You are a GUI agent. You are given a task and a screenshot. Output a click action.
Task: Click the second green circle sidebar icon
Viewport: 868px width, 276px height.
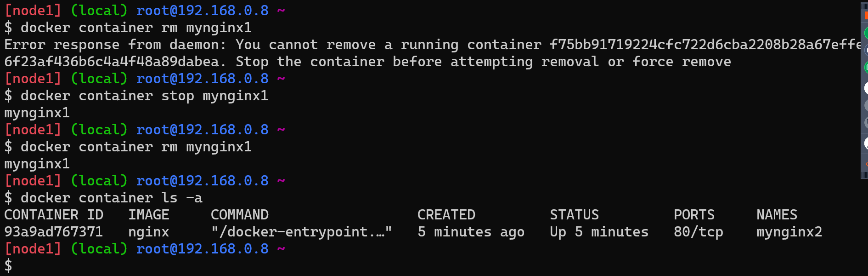point(866,68)
